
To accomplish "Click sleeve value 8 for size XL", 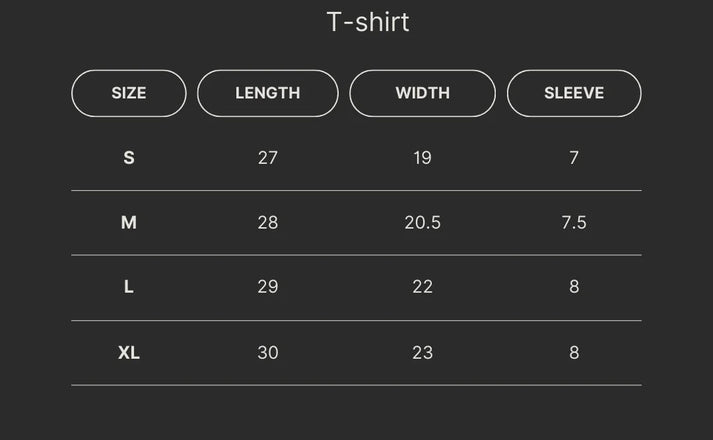I will 574,353.
